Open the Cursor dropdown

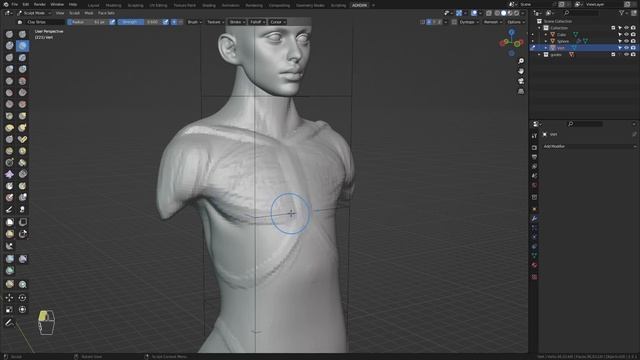click(278, 22)
